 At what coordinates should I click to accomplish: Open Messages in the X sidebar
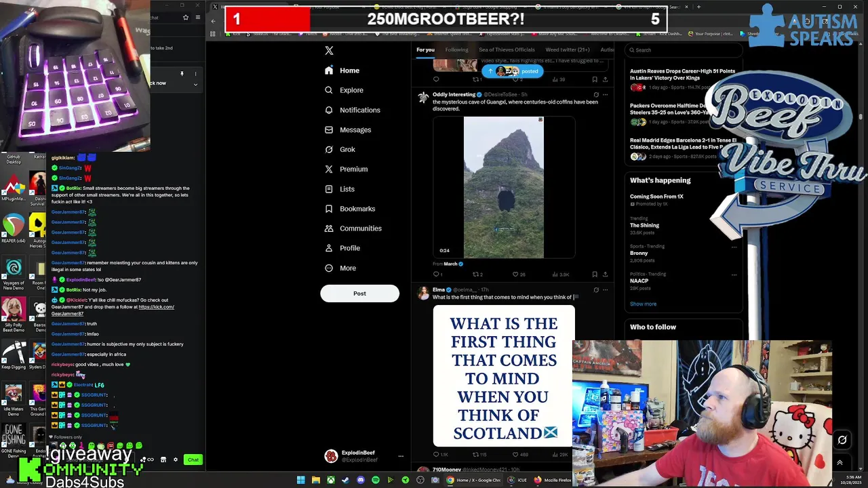[348, 129]
